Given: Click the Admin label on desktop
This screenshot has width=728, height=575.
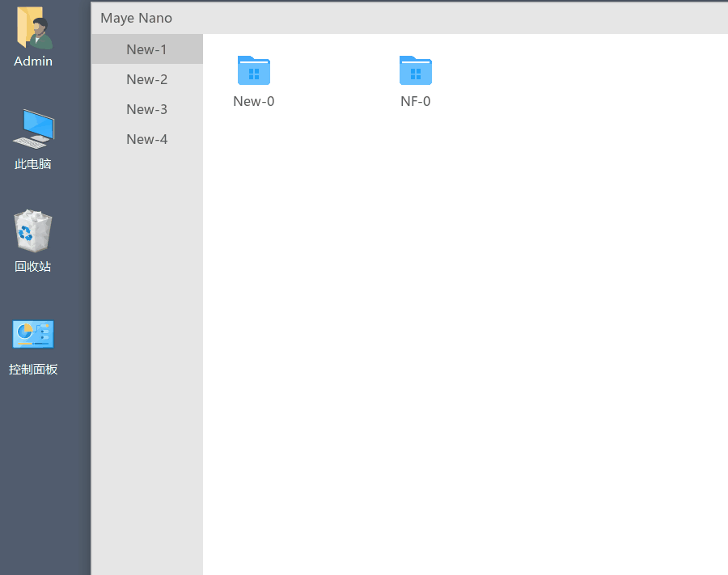Looking at the screenshot, I should click(x=33, y=61).
